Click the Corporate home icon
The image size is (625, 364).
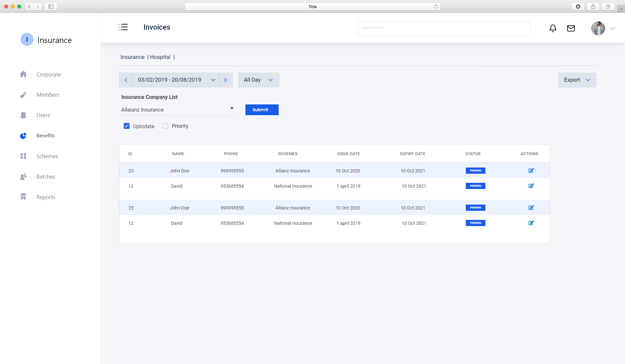[x=23, y=74]
